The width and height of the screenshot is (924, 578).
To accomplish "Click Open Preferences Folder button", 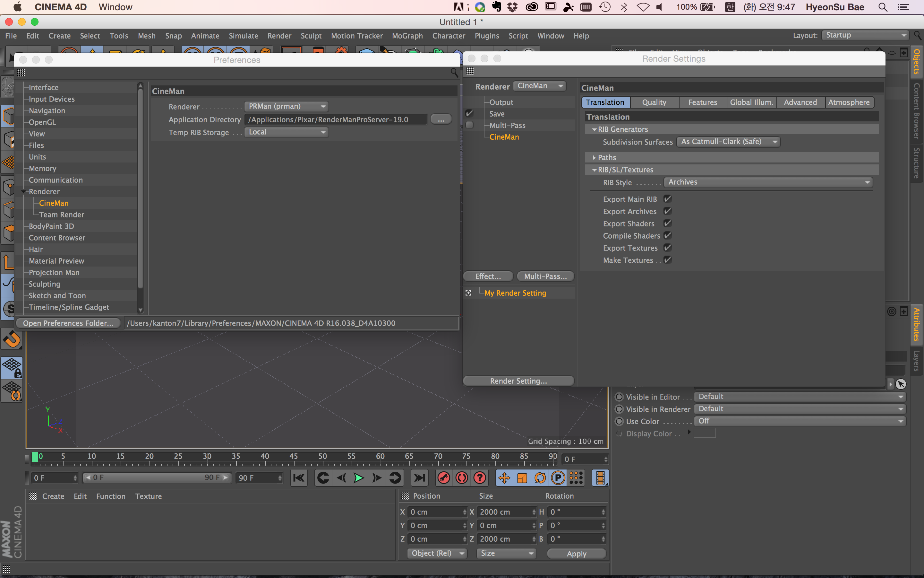I will 68,323.
